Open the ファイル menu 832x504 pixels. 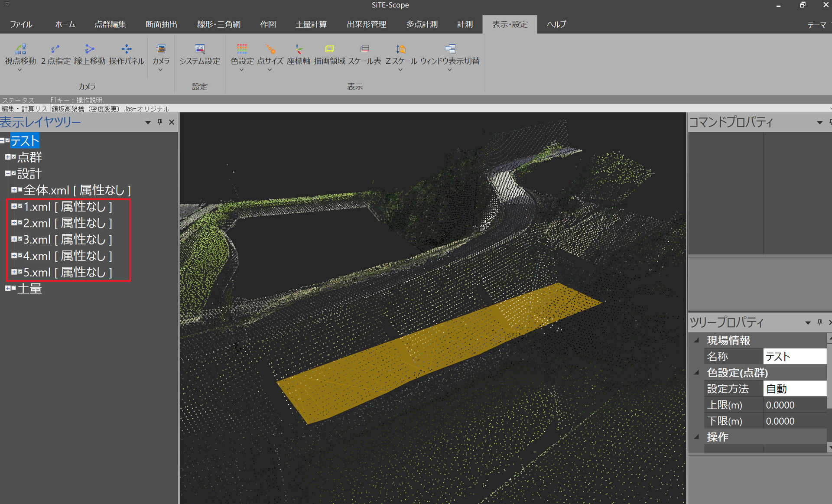pos(21,24)
